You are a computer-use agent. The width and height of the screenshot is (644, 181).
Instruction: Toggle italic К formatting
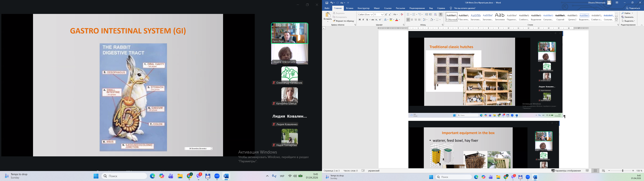pos(363,20)
